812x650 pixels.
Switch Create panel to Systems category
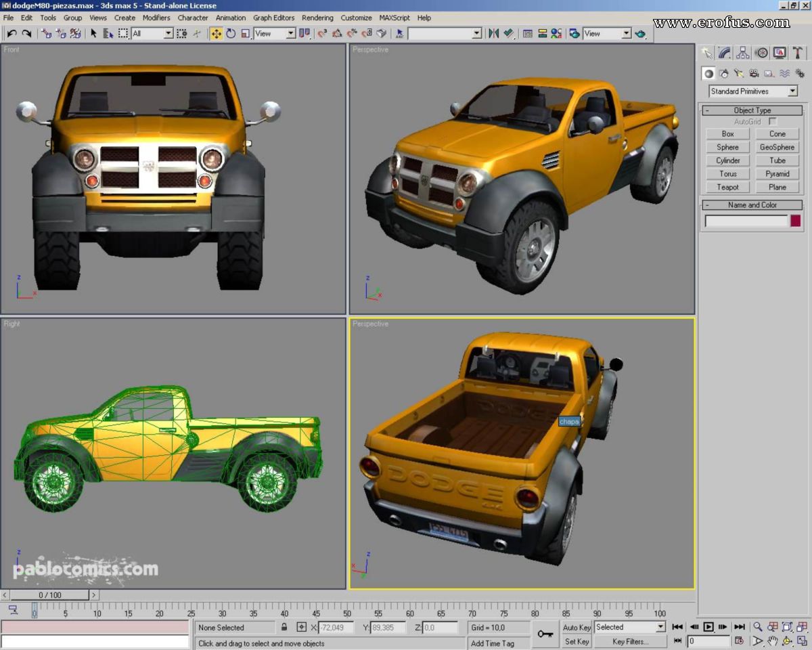[x=799, y=73]
